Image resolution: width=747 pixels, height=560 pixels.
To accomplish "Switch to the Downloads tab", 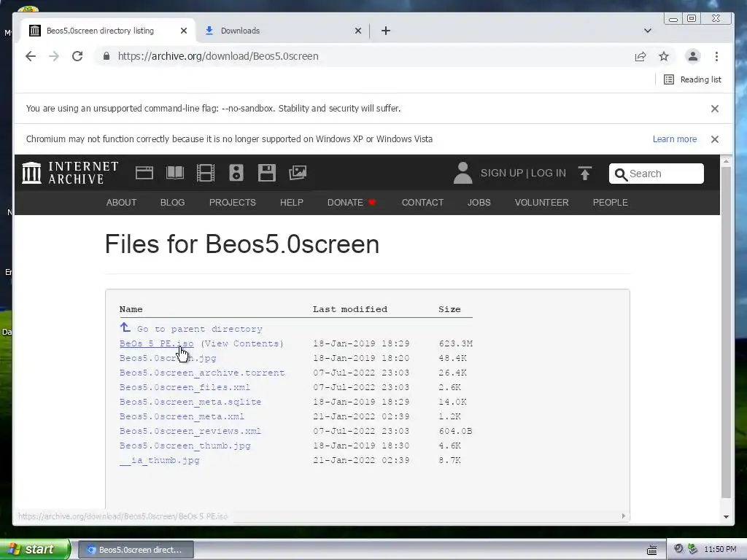I will 281,31.
